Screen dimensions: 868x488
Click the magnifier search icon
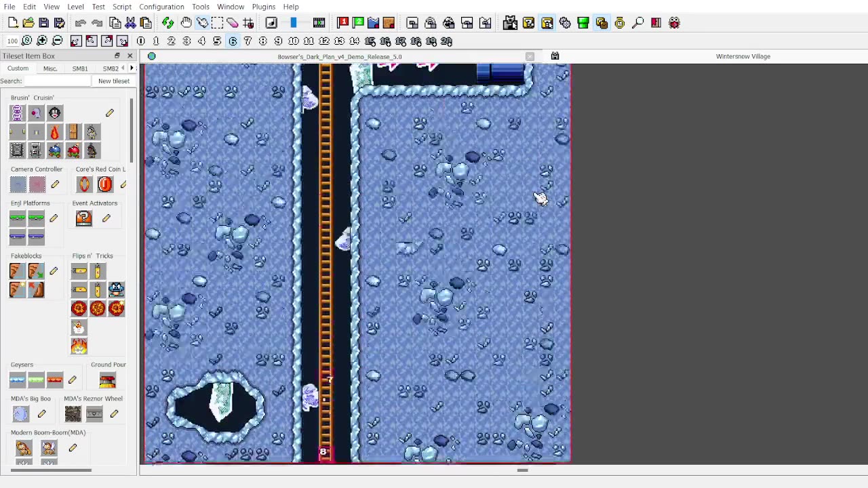click(637, 23)
